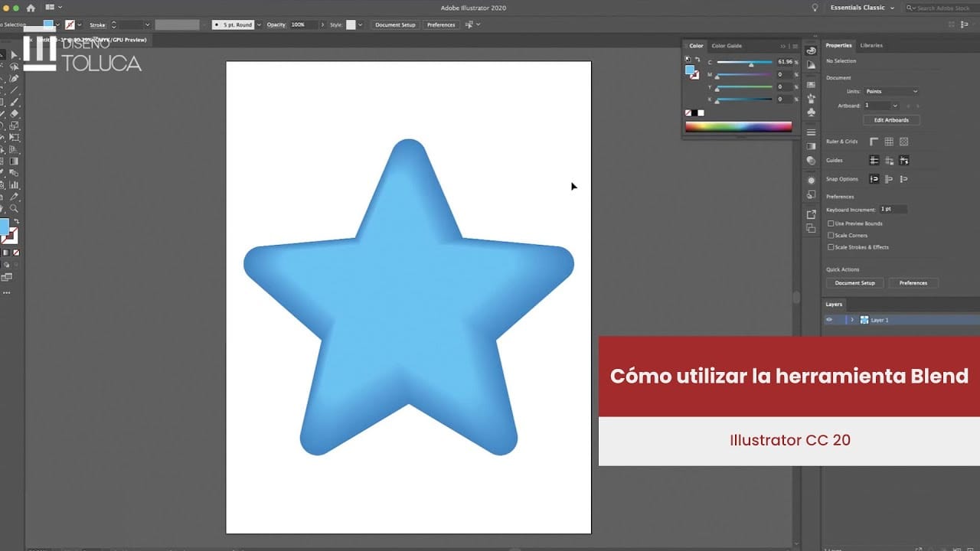Open the Artboard number dropdown

[x=895, y=106]
